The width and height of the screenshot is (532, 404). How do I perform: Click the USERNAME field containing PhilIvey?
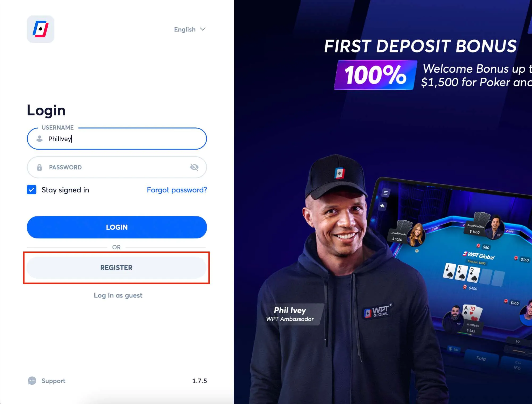[117, 138]
